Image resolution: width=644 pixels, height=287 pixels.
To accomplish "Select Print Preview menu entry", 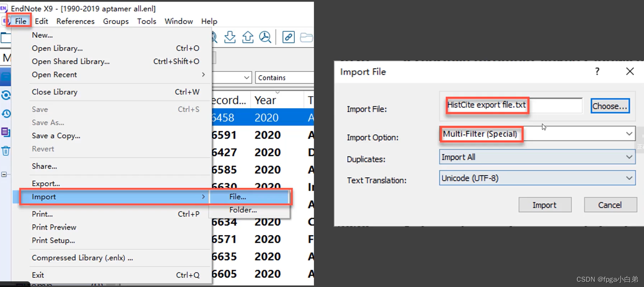I will [x=112, y=227].
